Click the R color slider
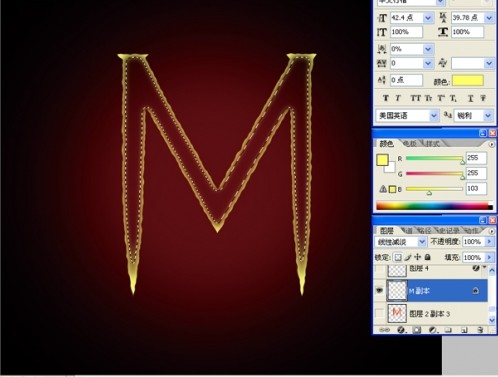Image resolution: width=498 pixels, height=377 pixels. 434,158
